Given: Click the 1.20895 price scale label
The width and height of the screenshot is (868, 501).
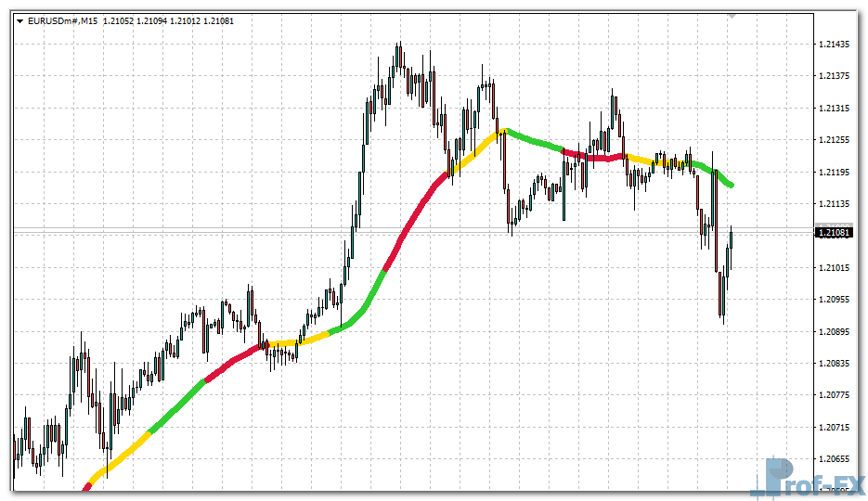Looking at the screenshot, I should coord(836,332).
